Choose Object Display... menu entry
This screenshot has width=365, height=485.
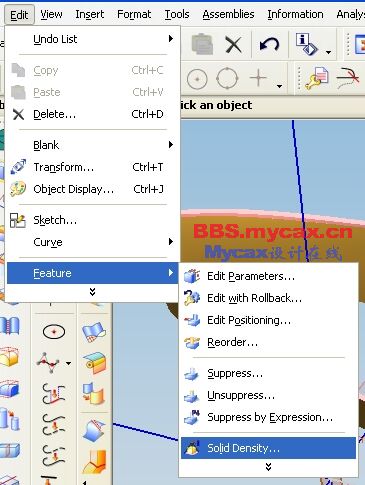pyautogui.click(x=92, y=189)
